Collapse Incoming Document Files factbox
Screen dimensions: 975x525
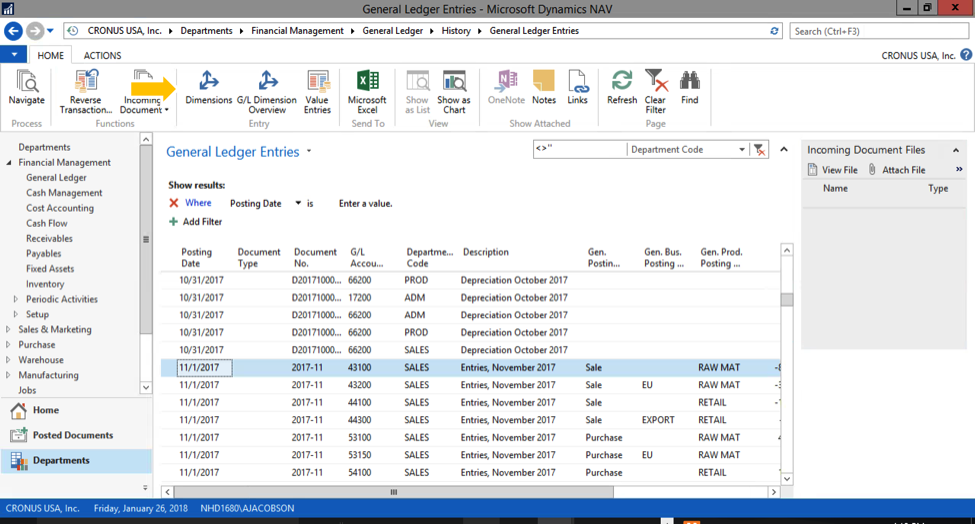[956, 150]
